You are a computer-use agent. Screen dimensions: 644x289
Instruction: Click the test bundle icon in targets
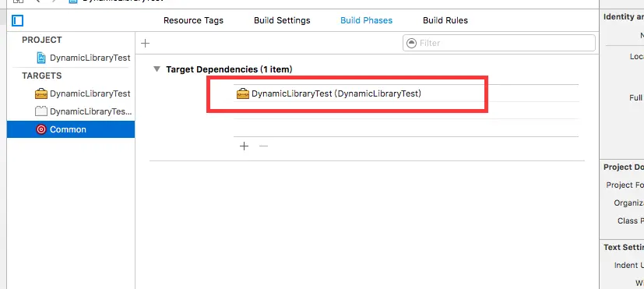41,111
